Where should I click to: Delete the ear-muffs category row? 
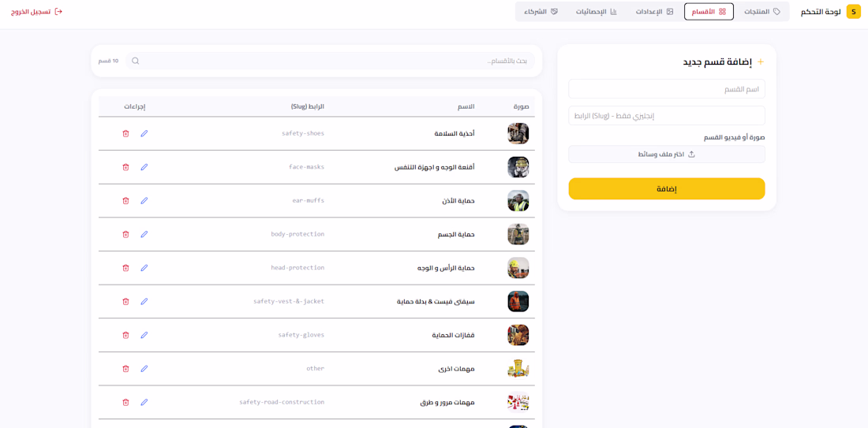click(x=125, y=201)
